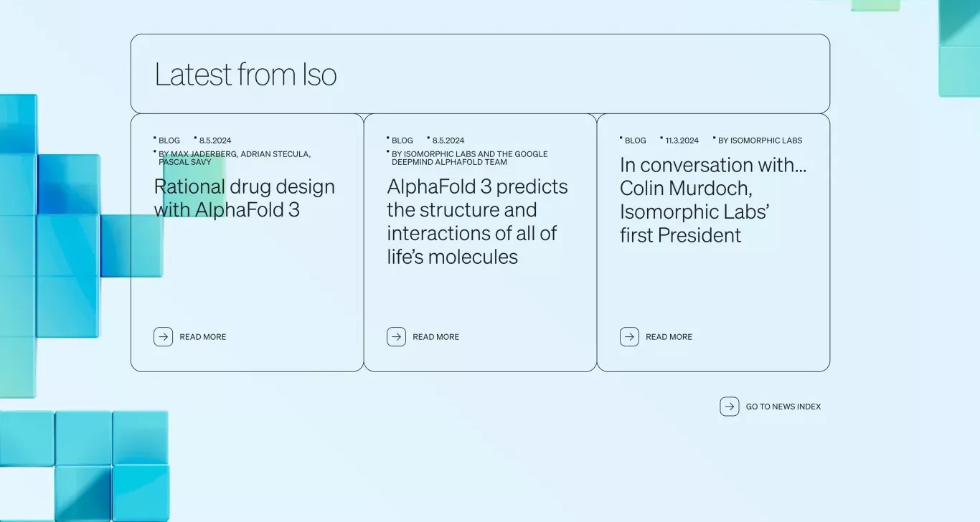Click the Latest from Iso heading
This screenshot has height=522, width=980.
[245, 75]
